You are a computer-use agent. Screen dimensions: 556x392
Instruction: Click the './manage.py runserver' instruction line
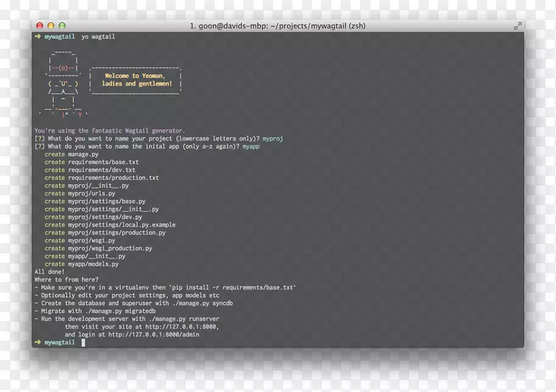126,318
